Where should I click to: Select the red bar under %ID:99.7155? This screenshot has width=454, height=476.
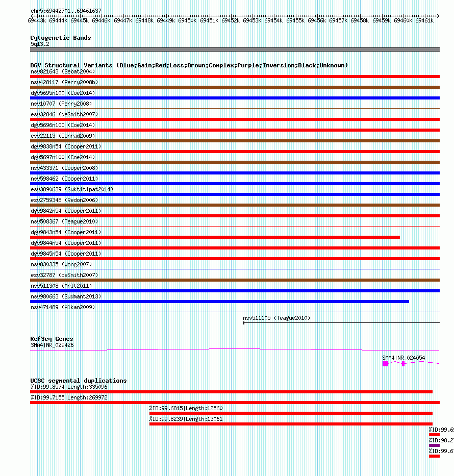(x=235, y=403)
